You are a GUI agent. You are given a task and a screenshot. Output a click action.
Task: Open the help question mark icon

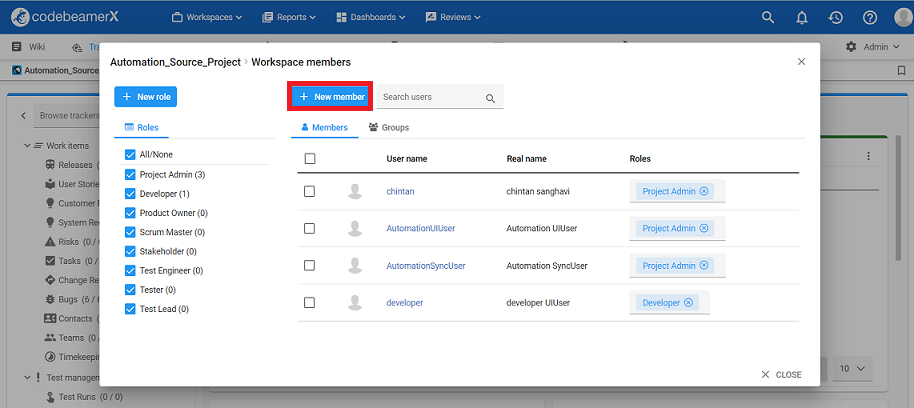tap(870, 17)
